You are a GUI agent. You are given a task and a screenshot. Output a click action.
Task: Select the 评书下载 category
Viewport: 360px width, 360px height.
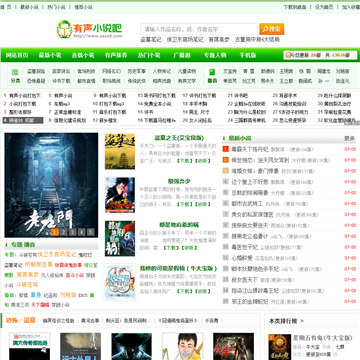click(x=61, y=81)
